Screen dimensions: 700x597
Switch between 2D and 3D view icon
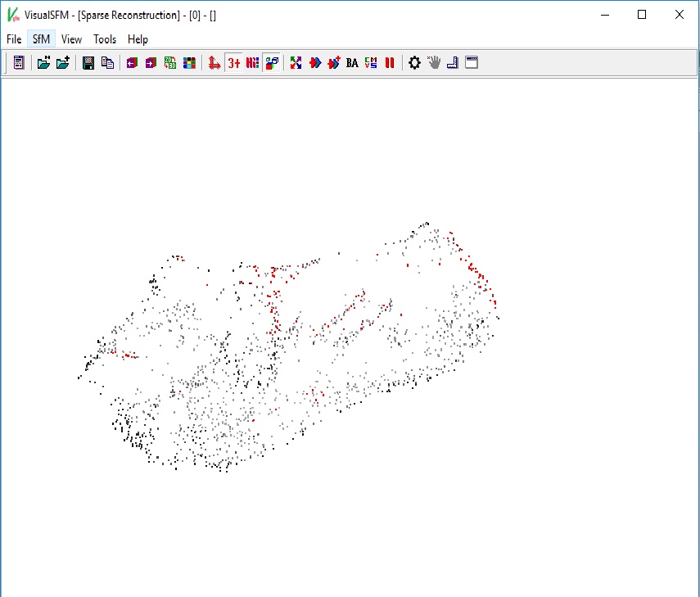(170, 62)
